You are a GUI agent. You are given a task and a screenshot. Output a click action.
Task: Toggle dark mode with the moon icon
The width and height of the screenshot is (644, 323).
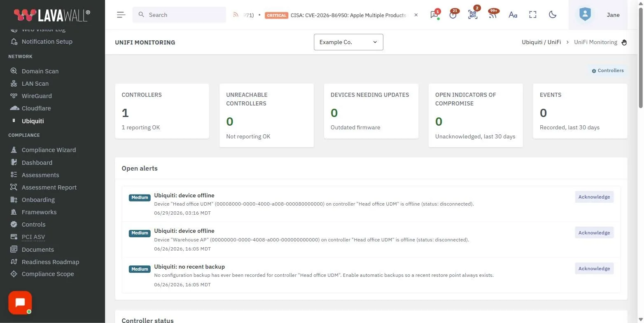click(553, 15)
